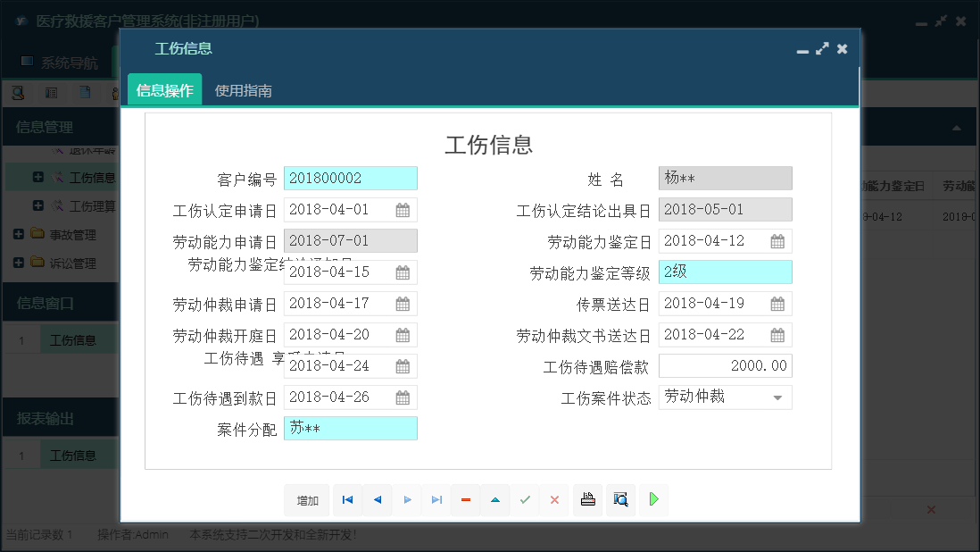The image size is (980, 552).
Task: Click the 增加 button to add a record
Action: [306, 500]
